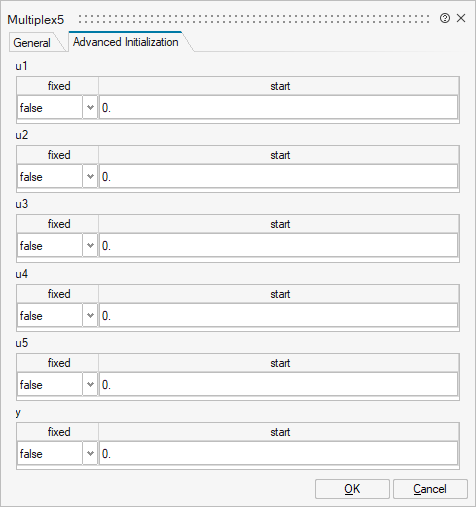Select the u5 start input field

point(279,385)
